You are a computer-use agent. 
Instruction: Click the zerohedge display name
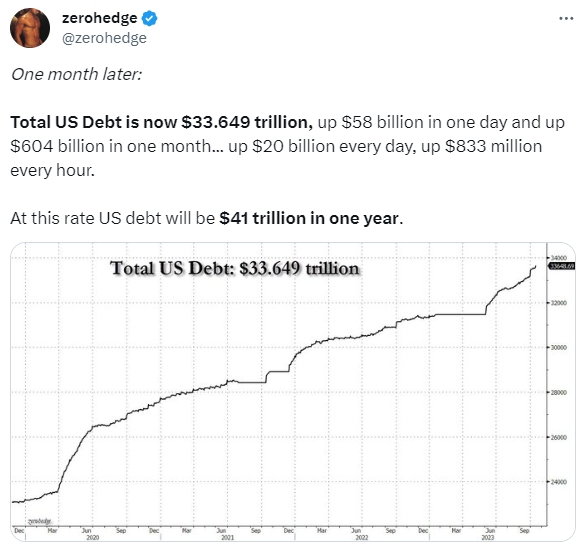[x=99, y=18]
